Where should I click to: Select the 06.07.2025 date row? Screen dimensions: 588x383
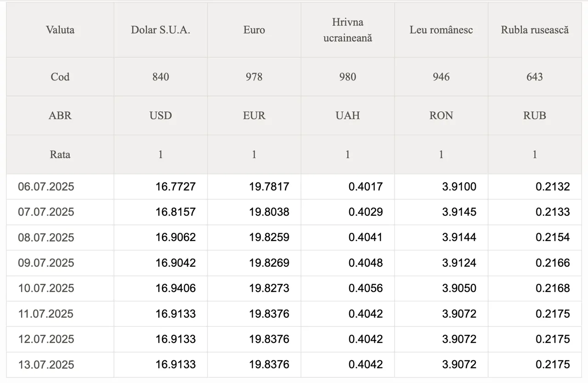[294, 186]
